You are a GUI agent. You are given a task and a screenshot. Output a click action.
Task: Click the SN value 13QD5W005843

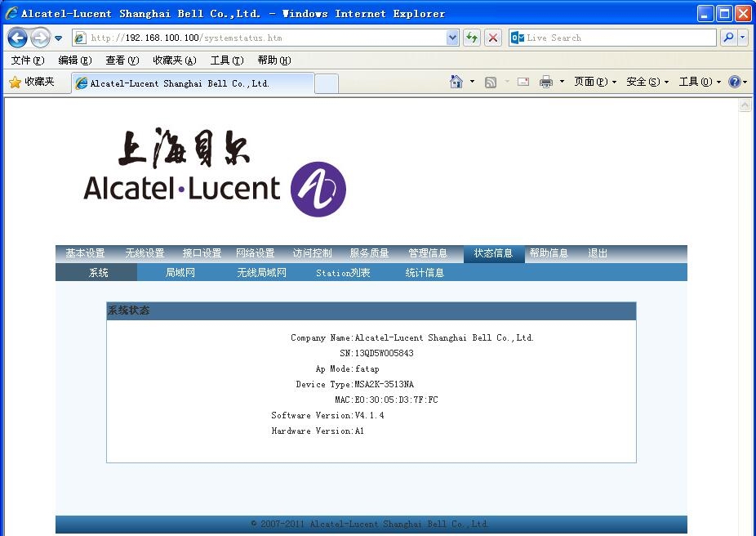click(385, 353)
